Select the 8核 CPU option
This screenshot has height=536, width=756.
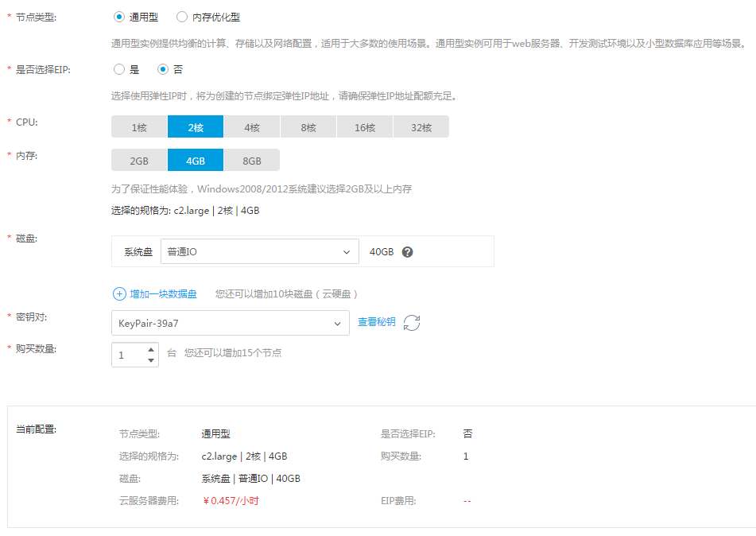tap(308, 127)
